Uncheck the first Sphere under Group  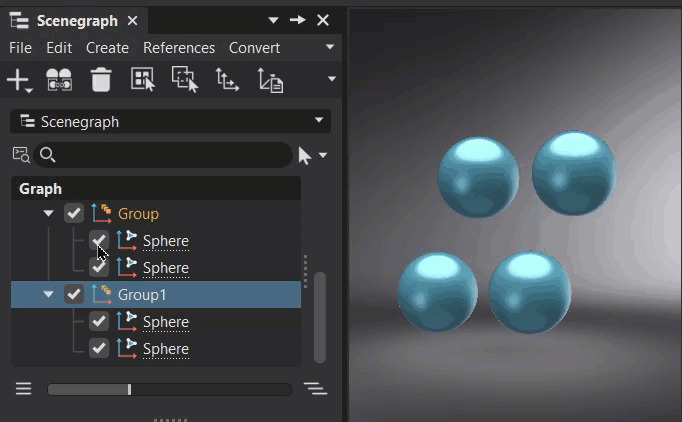pyautogui.click(x=99, y=240)
